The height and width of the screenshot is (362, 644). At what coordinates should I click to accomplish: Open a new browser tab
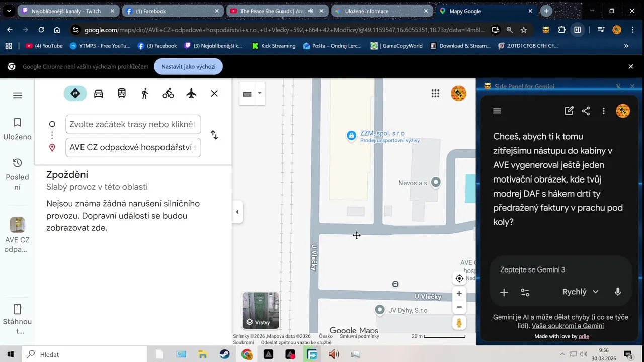[546, 11]
